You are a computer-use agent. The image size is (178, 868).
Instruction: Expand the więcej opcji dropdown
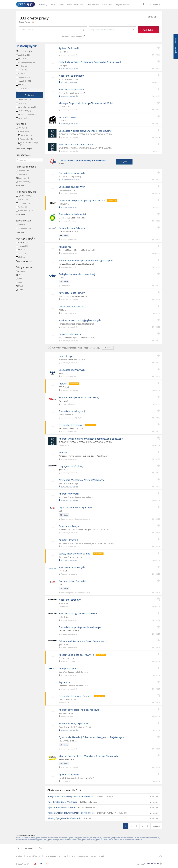tap(153, 16)
